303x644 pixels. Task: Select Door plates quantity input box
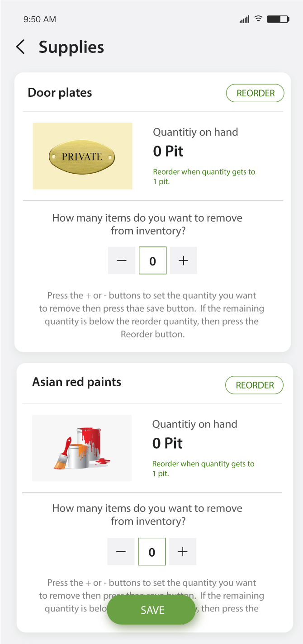(x=152, y=260)
